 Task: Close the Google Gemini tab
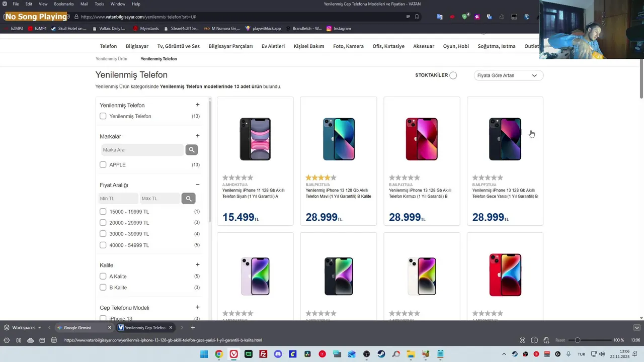(x=110, y=327)
